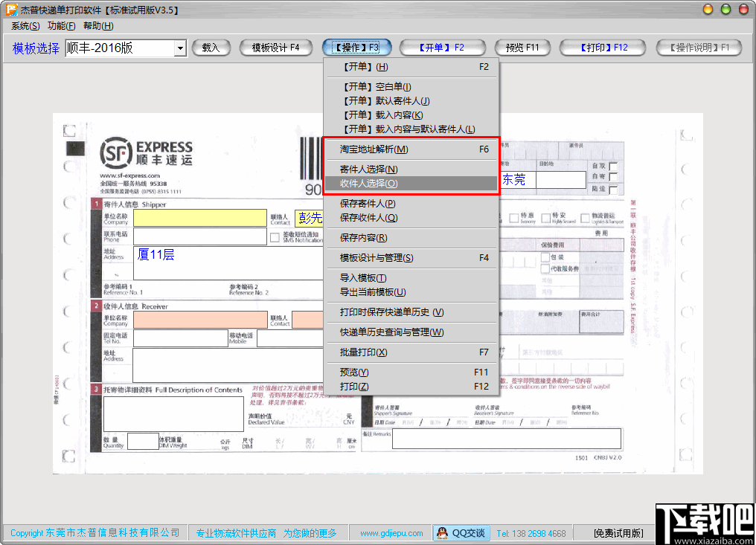Tick the 物流普运 checkbox

pyautogui.click(x=586, y=219)
